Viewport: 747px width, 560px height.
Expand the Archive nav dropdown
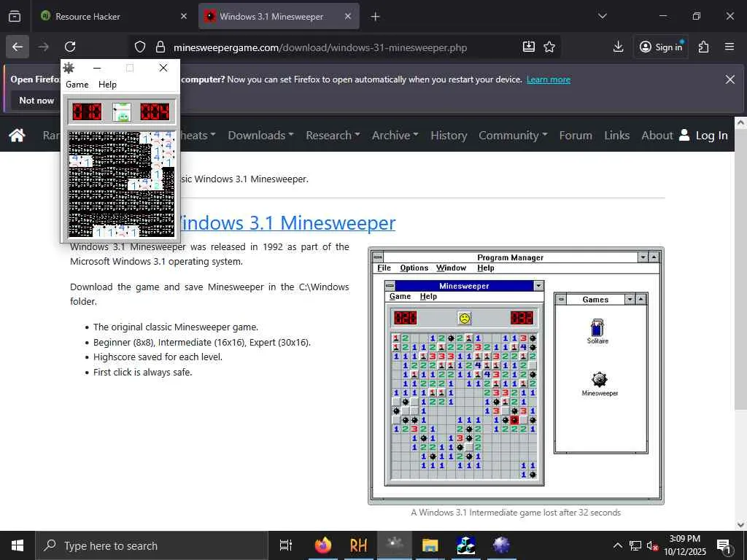pos(395,135)
